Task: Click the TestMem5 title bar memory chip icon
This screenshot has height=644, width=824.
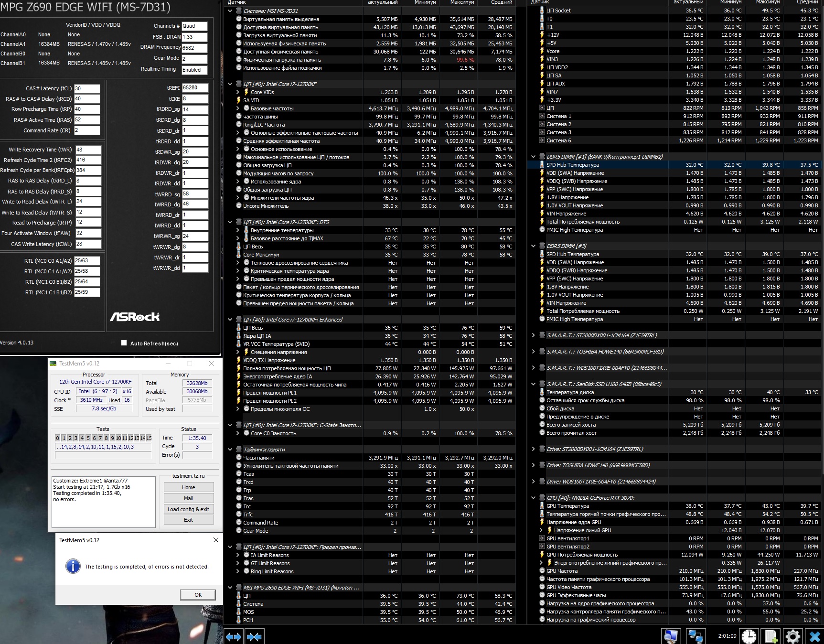Action: pos(53,364)
